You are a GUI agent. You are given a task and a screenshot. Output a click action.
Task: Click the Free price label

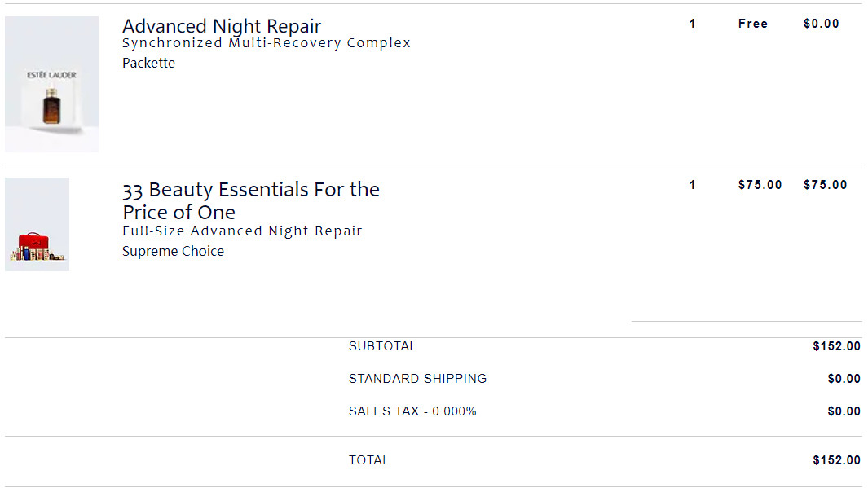tap(753, 24)
